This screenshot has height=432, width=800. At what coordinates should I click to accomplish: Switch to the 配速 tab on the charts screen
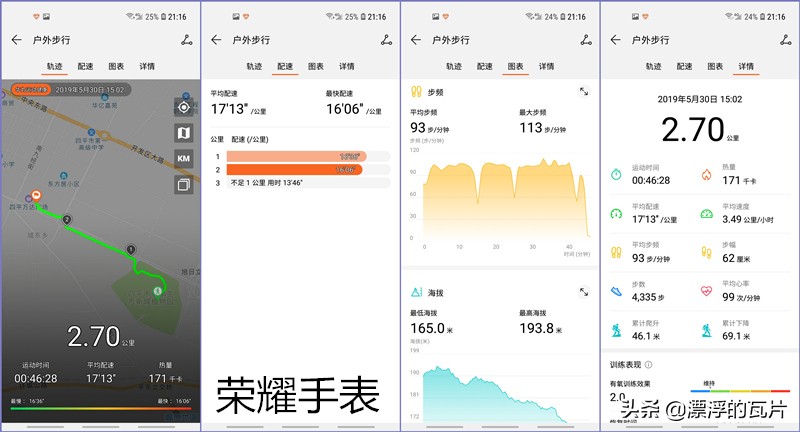485,66
